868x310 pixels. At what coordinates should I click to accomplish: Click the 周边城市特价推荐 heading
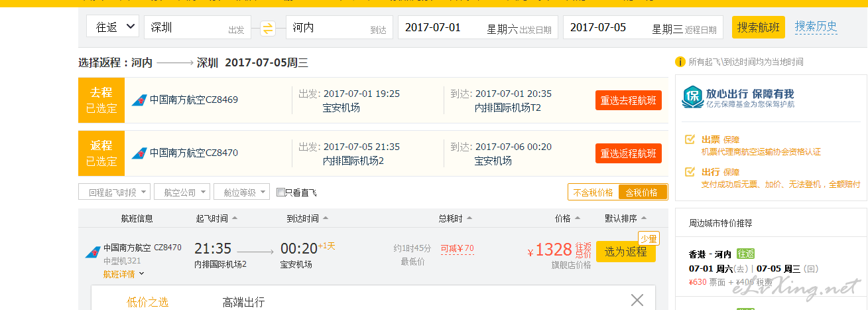point(720,223)
